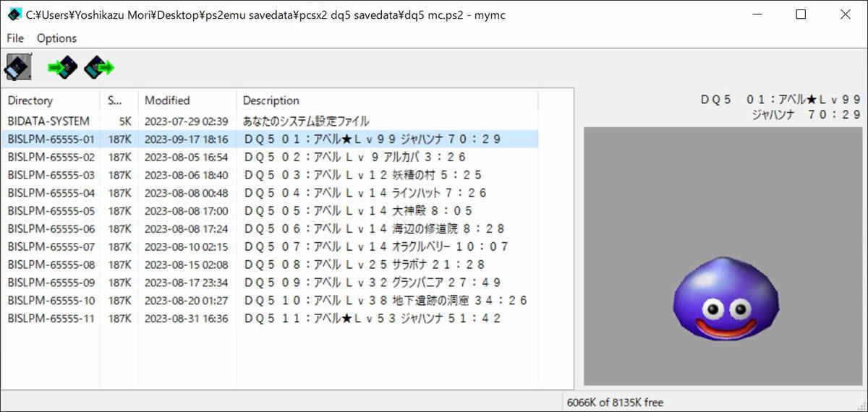Open the Options menu

[56, 38]
